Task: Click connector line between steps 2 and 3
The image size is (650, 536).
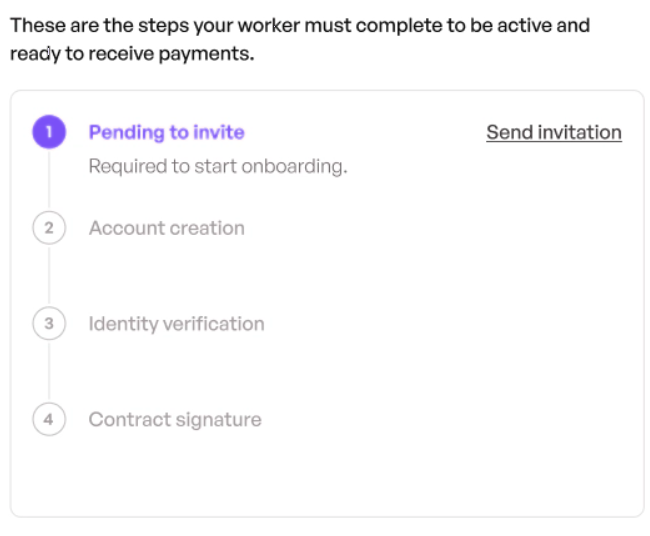Action: tap(49, 275)
